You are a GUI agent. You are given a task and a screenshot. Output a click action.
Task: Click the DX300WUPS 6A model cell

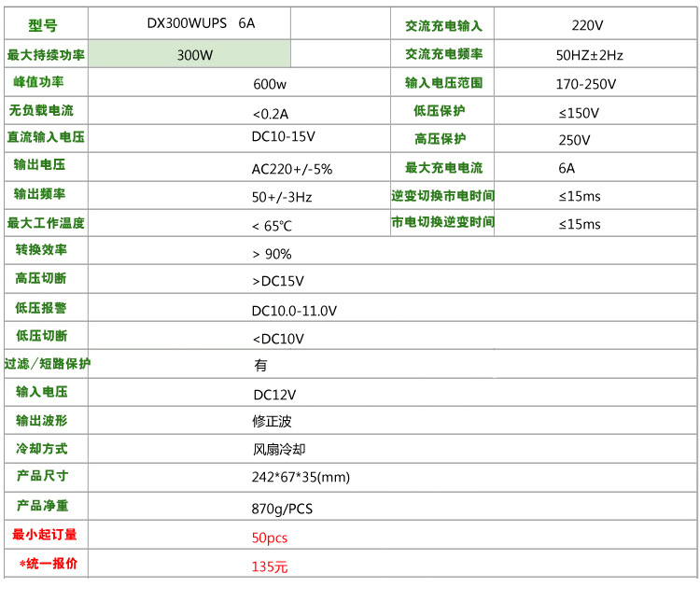200,25
